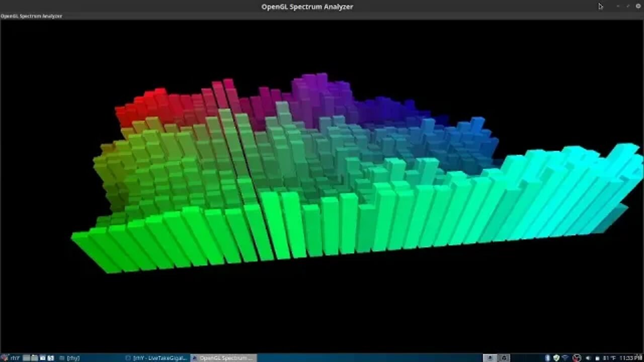Open the folder icon in the taskbar launchers
The height and width of the screenshot is (362, 644).
tap(35, 358)
